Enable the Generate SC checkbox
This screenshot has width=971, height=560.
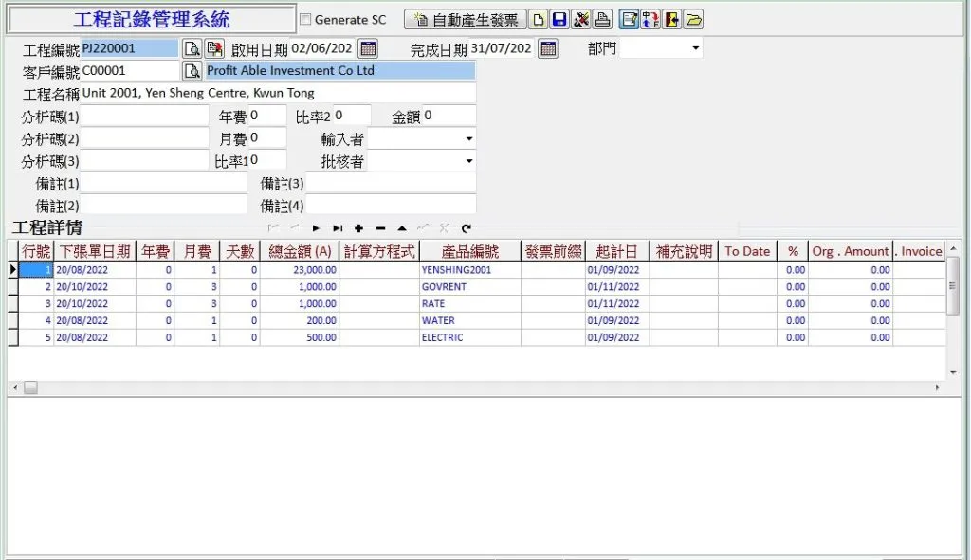[305, 20]
